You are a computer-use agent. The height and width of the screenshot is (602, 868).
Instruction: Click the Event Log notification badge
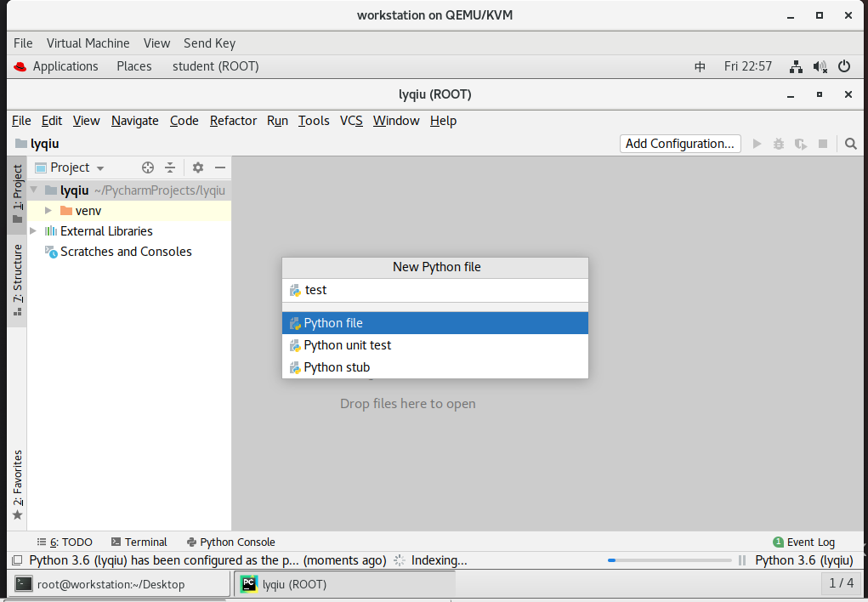coord(779,542)
